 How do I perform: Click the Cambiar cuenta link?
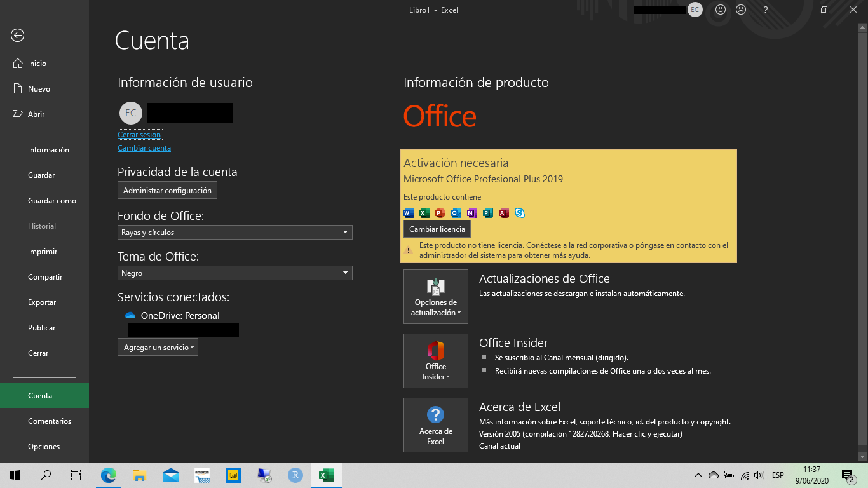(x=144, y=148)
